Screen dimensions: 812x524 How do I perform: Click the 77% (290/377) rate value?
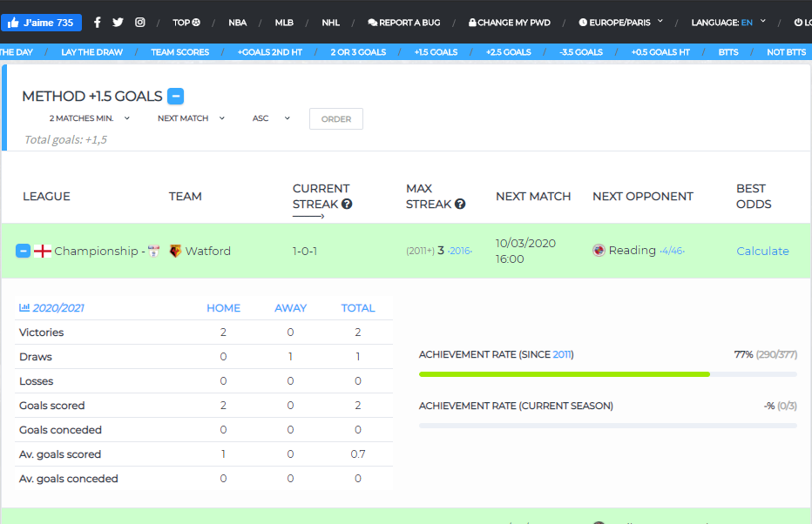pyautogui.click(x=766, y=354)
